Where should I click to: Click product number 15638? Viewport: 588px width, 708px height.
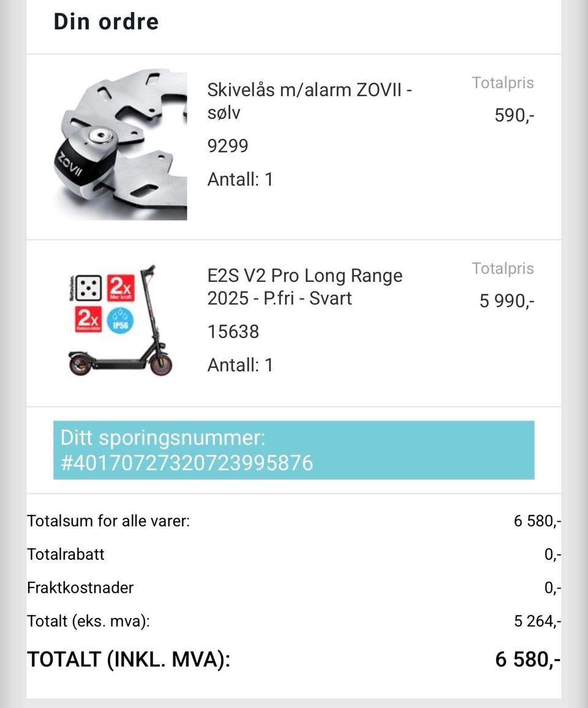coord(233,332)
